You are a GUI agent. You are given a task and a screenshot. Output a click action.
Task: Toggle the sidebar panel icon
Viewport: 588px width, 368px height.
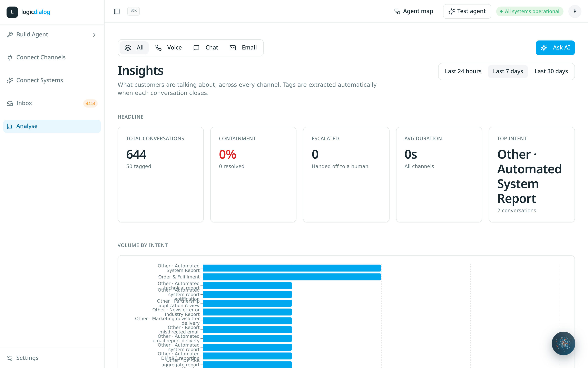tap(117, 11)
